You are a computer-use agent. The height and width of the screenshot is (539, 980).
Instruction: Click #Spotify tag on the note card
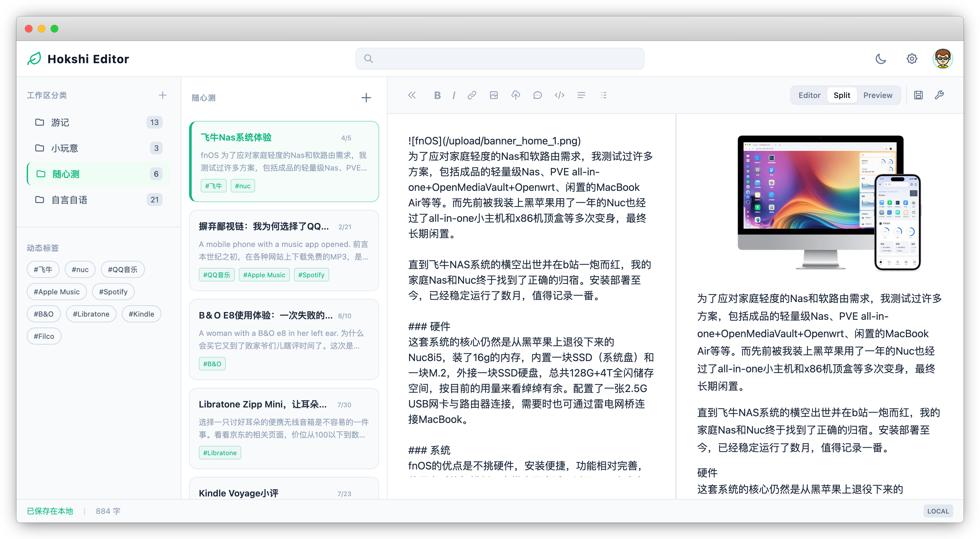click(311, 275)
